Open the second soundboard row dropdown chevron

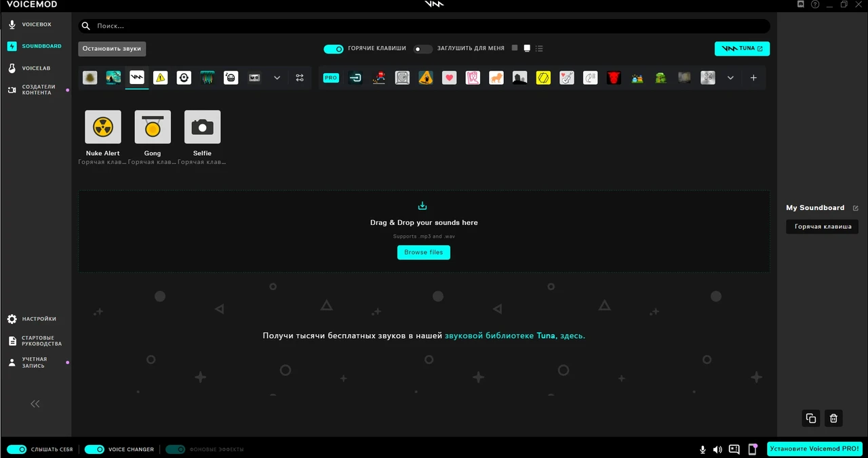(x=730, y=78)
